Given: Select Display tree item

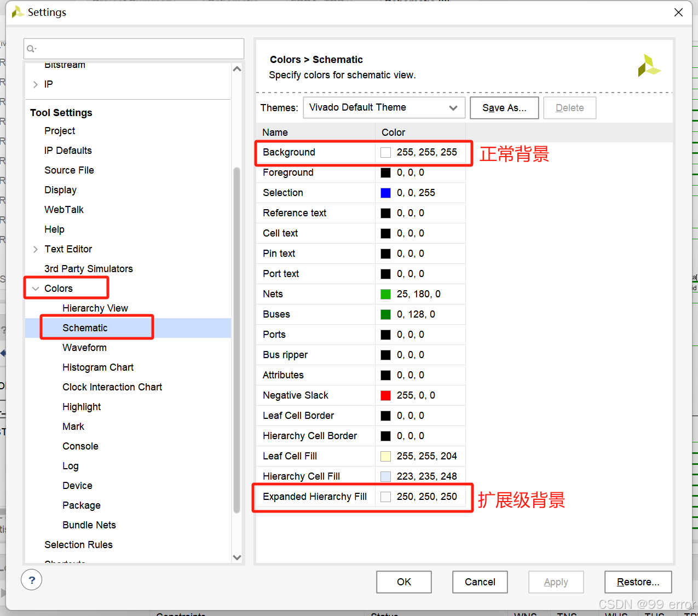Looking at the screenshot, I should coord(60,190).
